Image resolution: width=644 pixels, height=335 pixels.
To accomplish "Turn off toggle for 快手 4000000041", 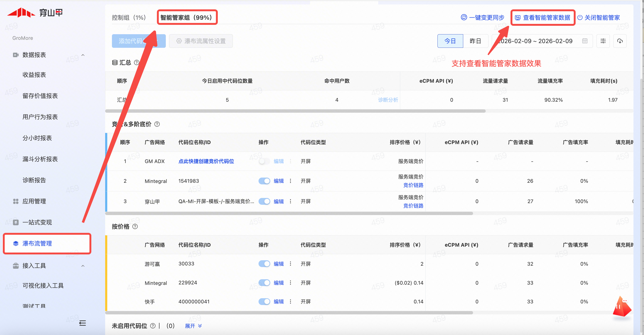I will [x=264, y=301].
